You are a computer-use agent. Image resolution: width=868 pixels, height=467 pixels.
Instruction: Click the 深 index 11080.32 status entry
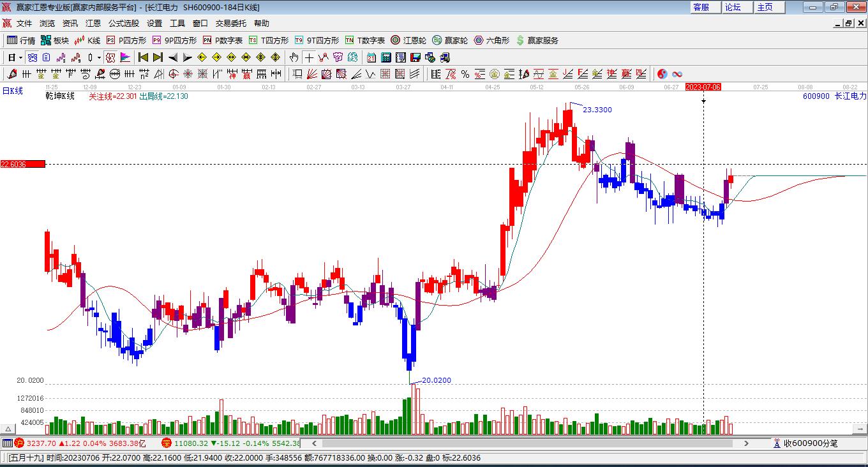(x=230, y=443)
